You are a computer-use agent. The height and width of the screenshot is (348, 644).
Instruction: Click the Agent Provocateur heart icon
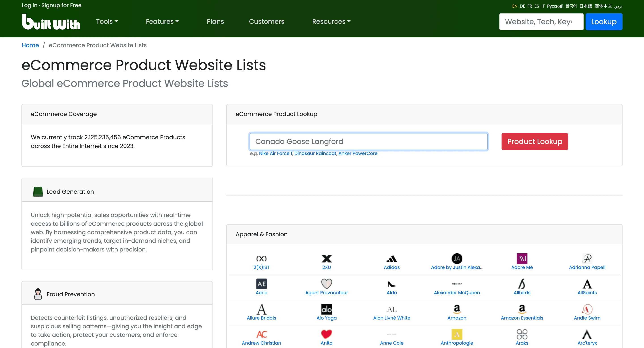click(326, 284)
